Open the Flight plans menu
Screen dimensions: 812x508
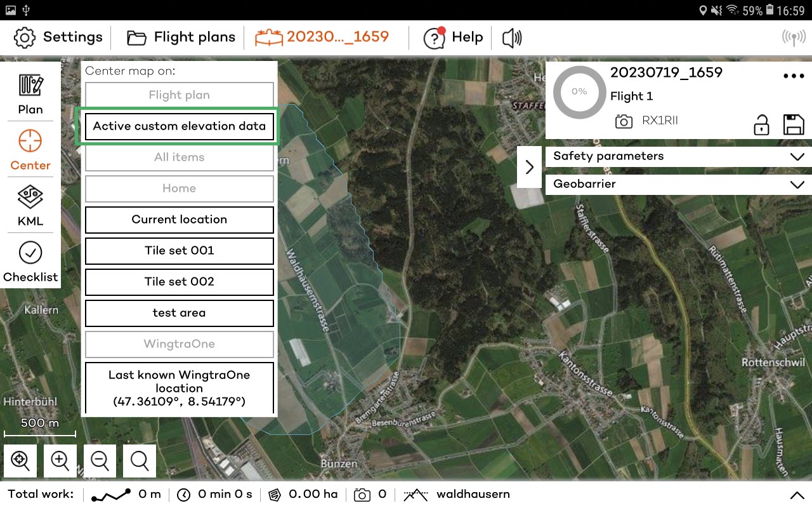pos(180,37)
